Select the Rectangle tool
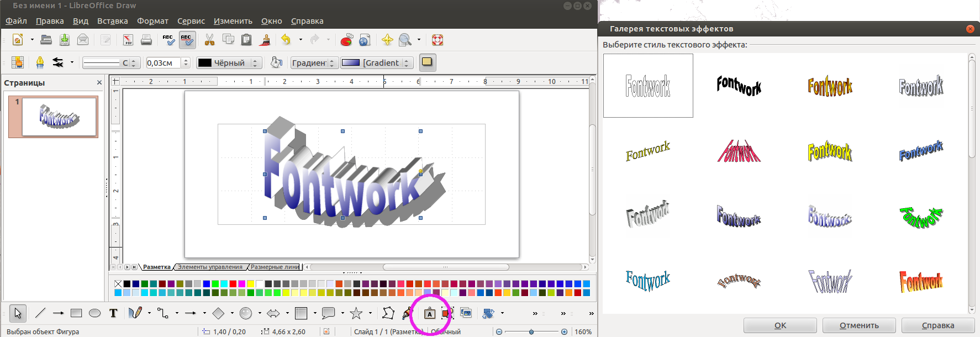Image resolution: width=980 pixels, height=337 pixels. tap(76, 313)
